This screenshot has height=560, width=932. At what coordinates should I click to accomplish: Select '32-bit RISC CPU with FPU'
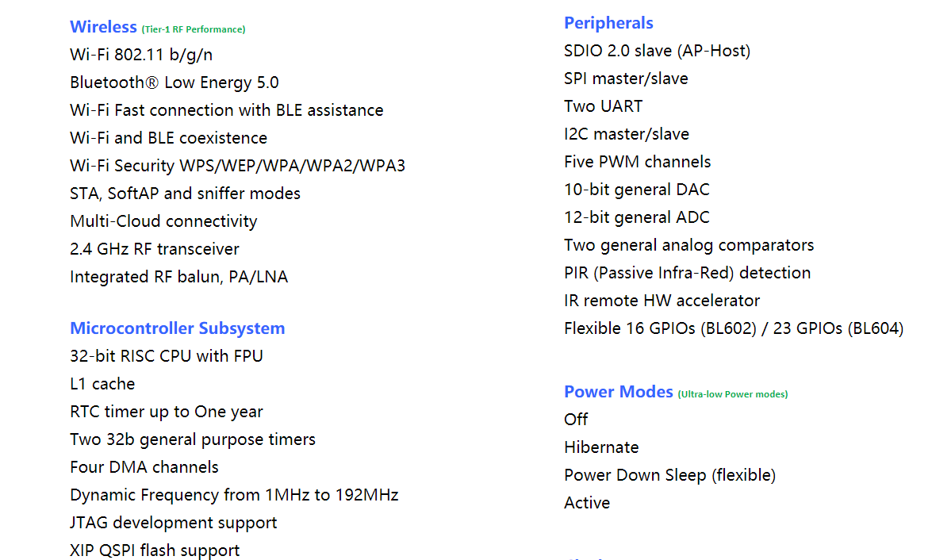tap(167, 355)
